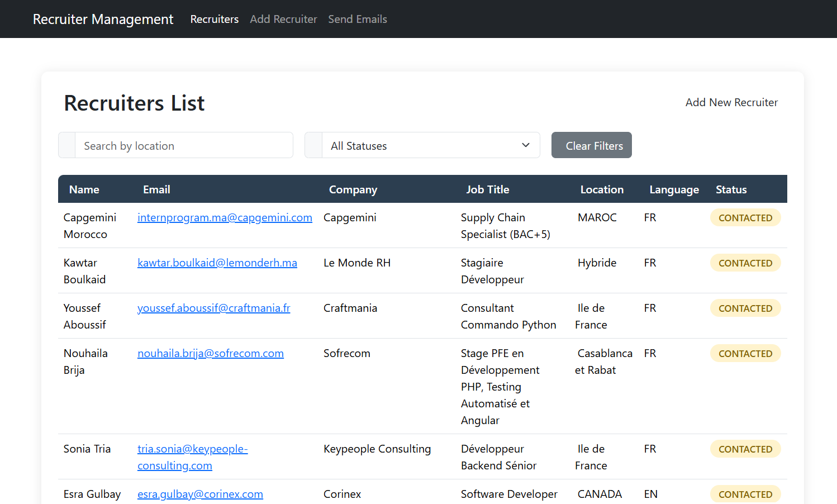Open the nouhaila.brija@sofrecom.com email link
Screen dimensions: 837x504
pyautogui.click(x=211, y=353)
